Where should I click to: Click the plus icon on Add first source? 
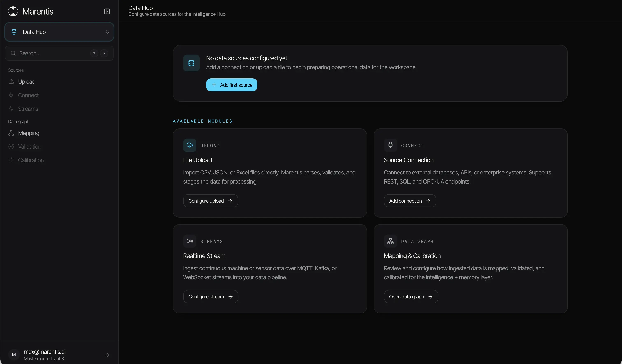pos(214,85)
